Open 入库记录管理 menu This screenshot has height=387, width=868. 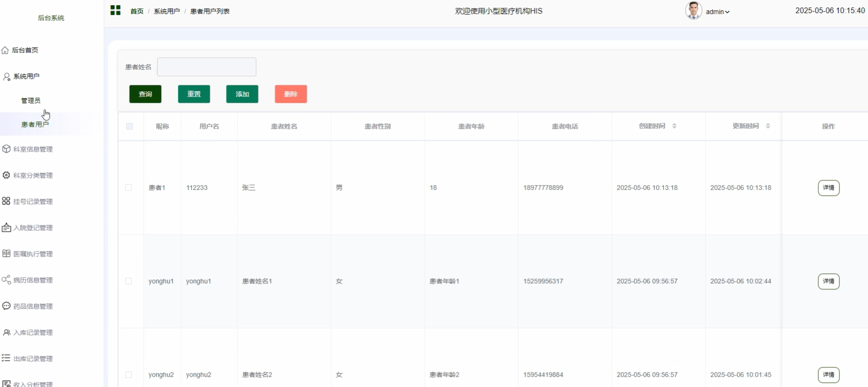pos(33,332)
